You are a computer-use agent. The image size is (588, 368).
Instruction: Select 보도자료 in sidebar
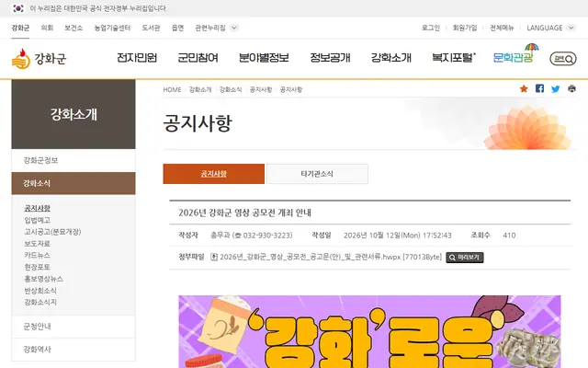[x=37, y=243]
